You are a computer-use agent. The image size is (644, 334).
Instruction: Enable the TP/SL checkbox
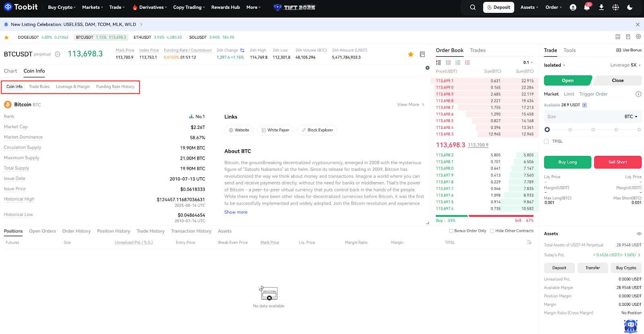pyautogui.click(x=546, y=141)
